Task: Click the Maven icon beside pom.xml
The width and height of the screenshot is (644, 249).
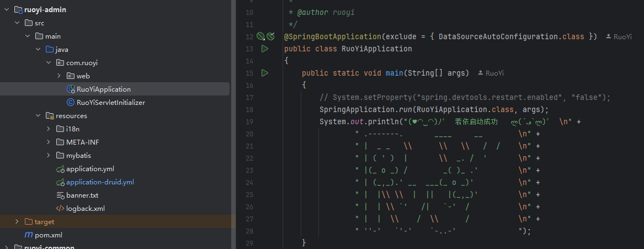Action: (29, 235)
